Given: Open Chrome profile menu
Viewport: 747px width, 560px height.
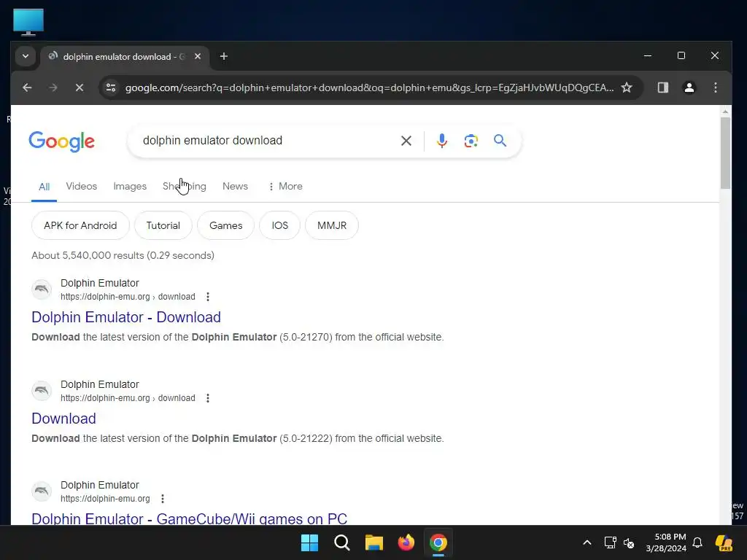Looking at the screenshot, I should (689, 87).
